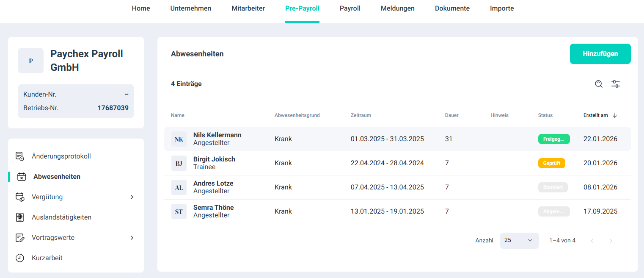Click the Änderungsprotokoll sidebar icon
Viewport: 644px width, 278px height.
[20, 156]
